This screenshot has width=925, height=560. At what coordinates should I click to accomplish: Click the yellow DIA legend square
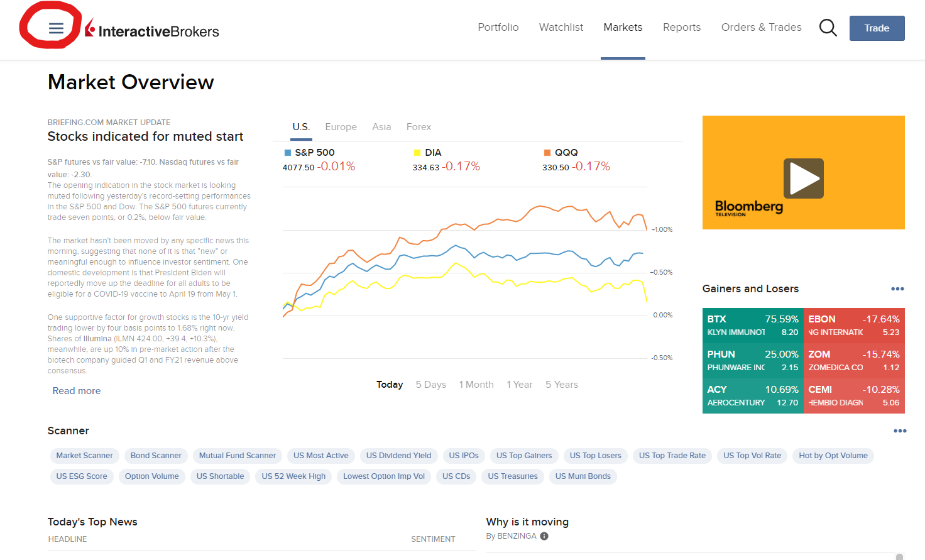[417, 153]
